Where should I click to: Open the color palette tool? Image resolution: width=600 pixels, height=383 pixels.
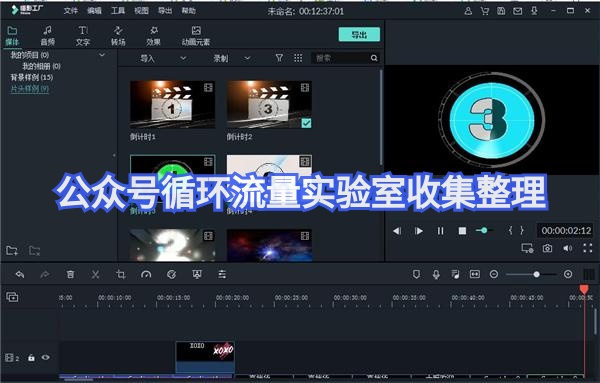(x=171, y=274)
